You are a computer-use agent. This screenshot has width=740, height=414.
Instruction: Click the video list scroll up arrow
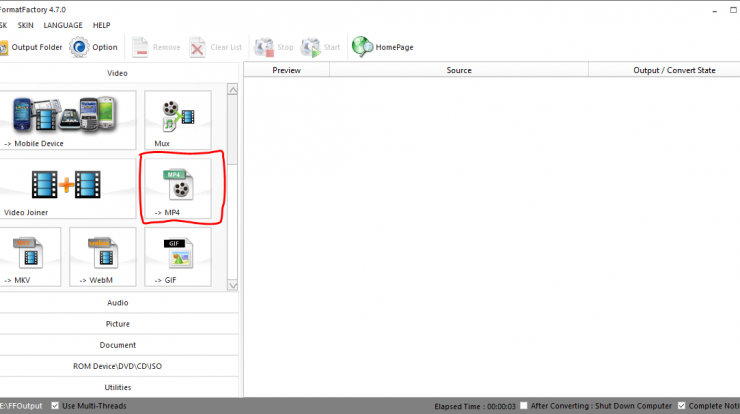pyautogui.click(x=233, y=89)
